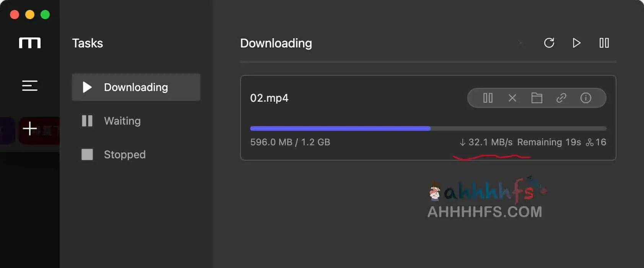Open the hamburger menu in the sidebar
Screen dimensions: 644x268
(x=29, y=86)
